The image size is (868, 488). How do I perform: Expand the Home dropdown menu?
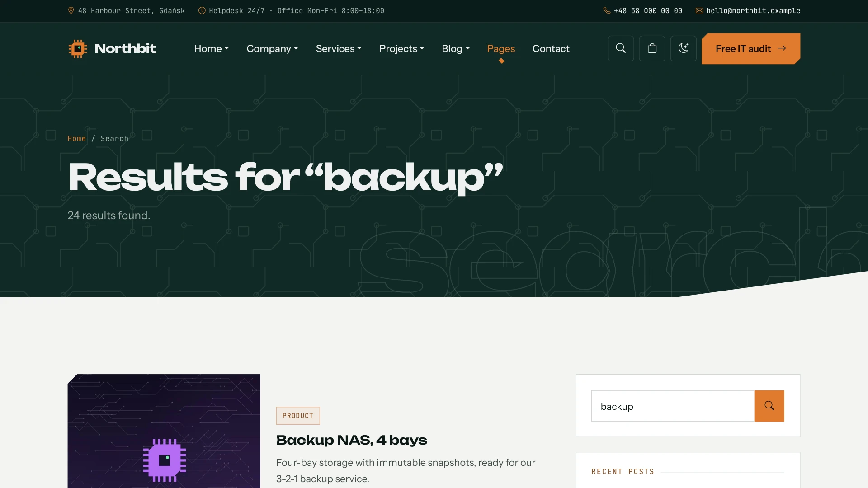[212, 48]
